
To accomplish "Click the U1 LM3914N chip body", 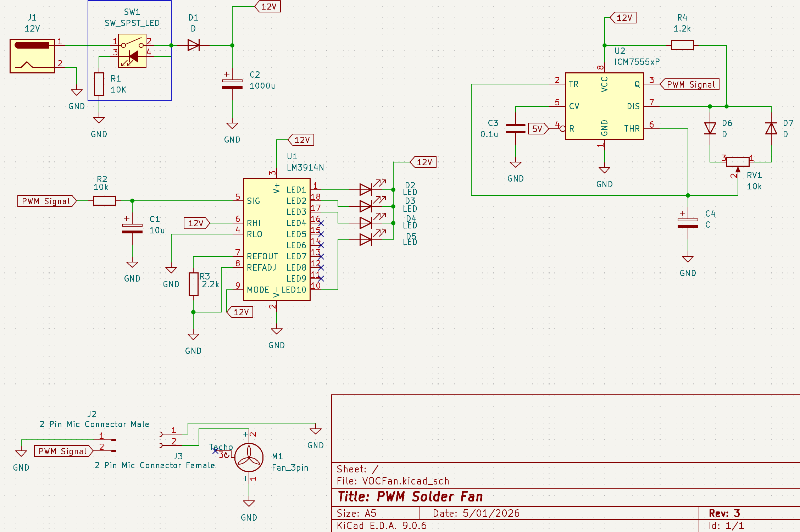I will tap(277, 240).
